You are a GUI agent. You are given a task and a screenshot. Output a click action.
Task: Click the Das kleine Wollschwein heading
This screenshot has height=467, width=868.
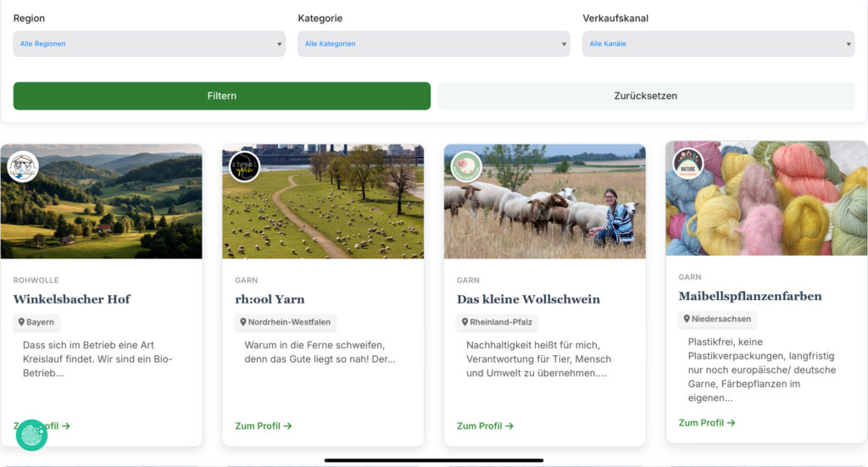[x=528, y=299]
